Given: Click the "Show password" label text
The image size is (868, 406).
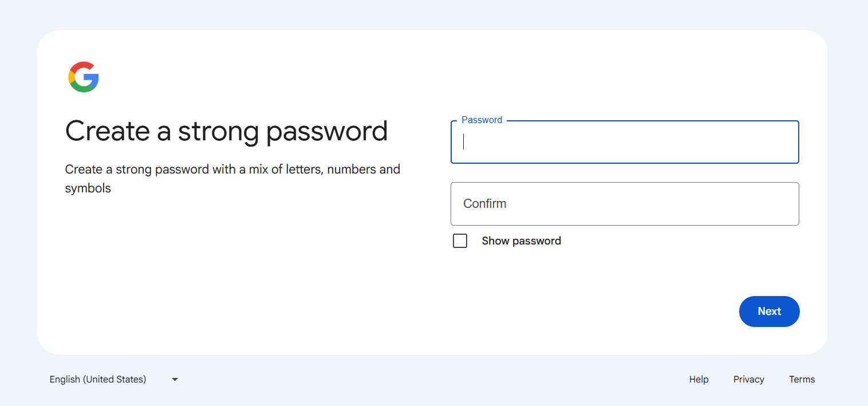Looking at the screenshot, I should tap(521, 241).
